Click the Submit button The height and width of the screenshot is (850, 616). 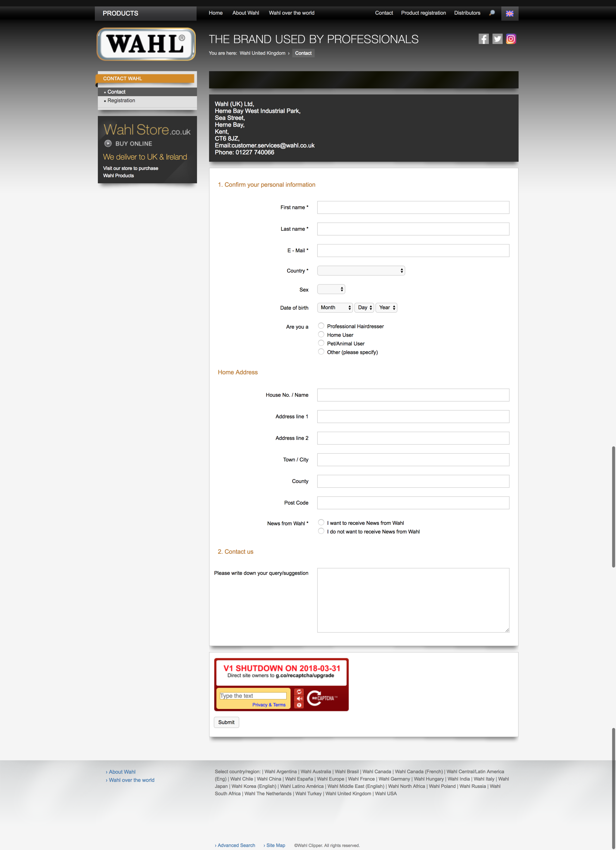pyautogui.click(x=226, y=722)
